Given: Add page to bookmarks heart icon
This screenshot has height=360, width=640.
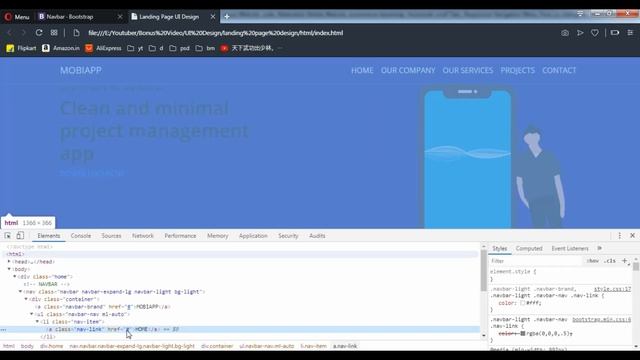Looking at the screenshot, I should pos(595,33).
